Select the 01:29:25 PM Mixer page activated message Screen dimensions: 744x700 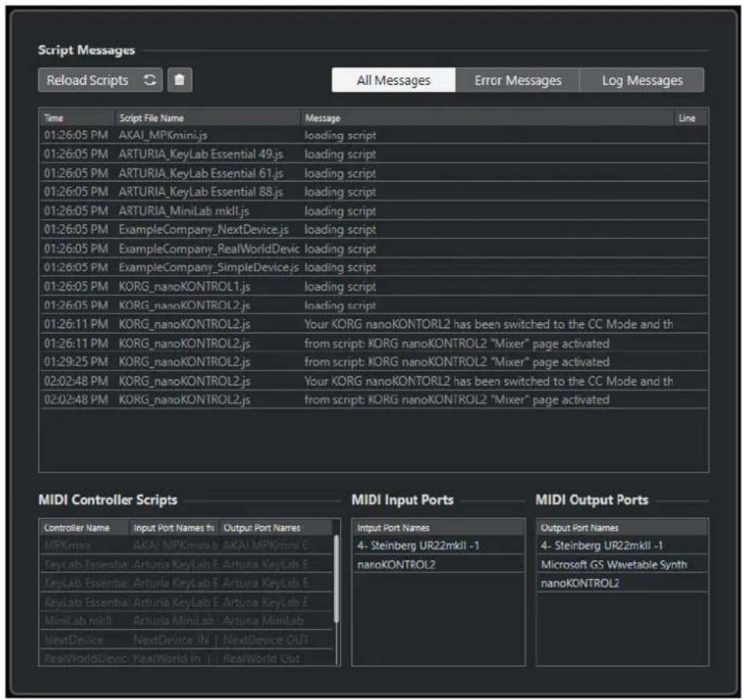374,362
